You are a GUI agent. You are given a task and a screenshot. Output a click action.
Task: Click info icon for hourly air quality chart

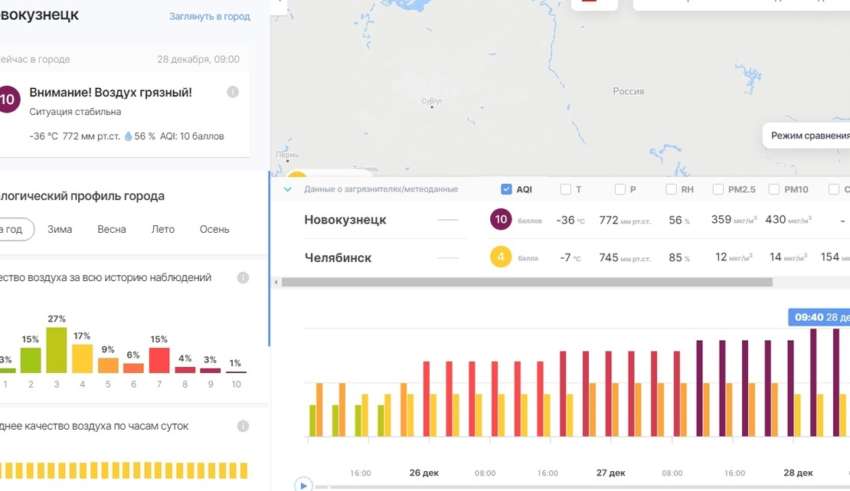pos(242,426)
